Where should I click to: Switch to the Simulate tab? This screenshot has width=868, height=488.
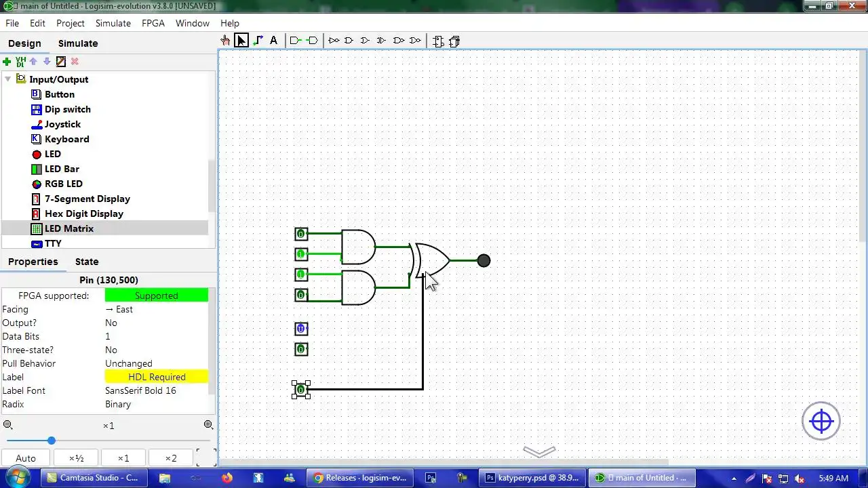pyautogui.click(x=78, y=43)
